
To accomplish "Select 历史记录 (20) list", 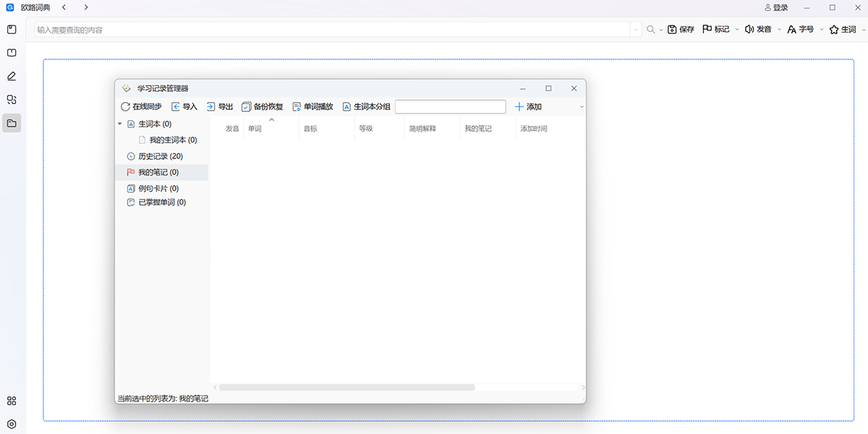I will tap(160, 156).
